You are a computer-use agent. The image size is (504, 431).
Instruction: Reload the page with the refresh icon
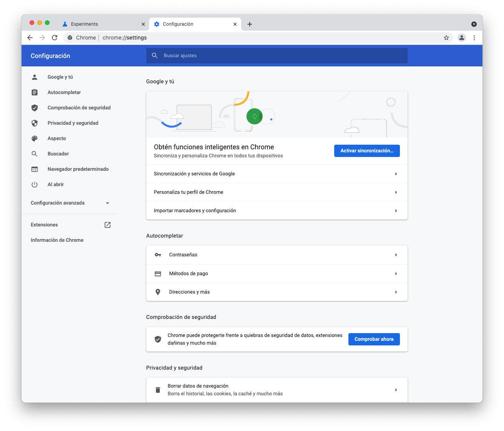pyautogui.click(x=55, y=38)
